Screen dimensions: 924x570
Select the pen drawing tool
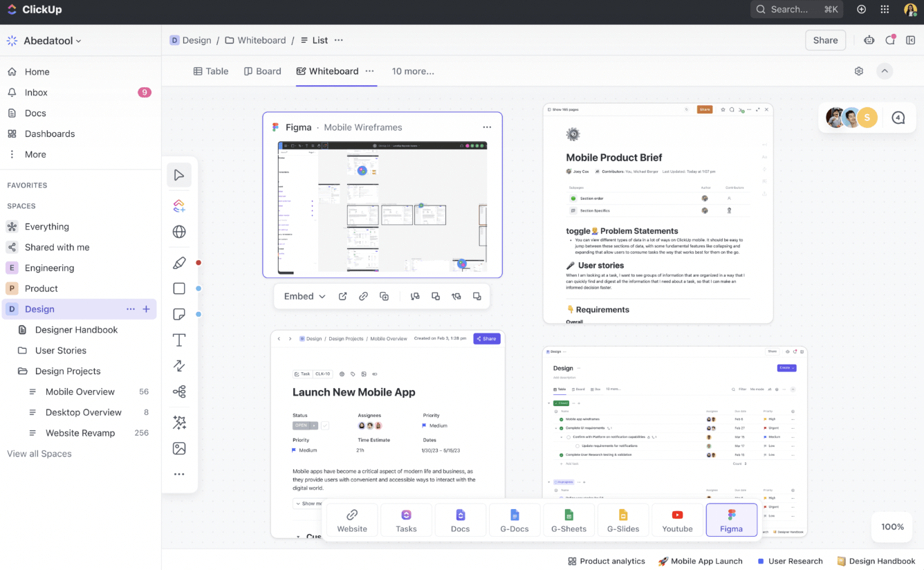[x=179, y=263]
